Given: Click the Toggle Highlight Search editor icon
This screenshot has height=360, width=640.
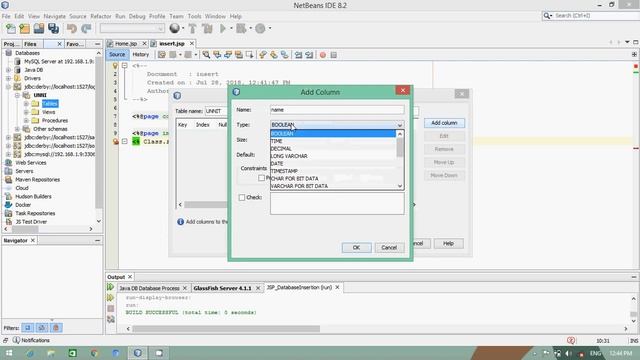Looking at the screenshot, I should (238, 55).
